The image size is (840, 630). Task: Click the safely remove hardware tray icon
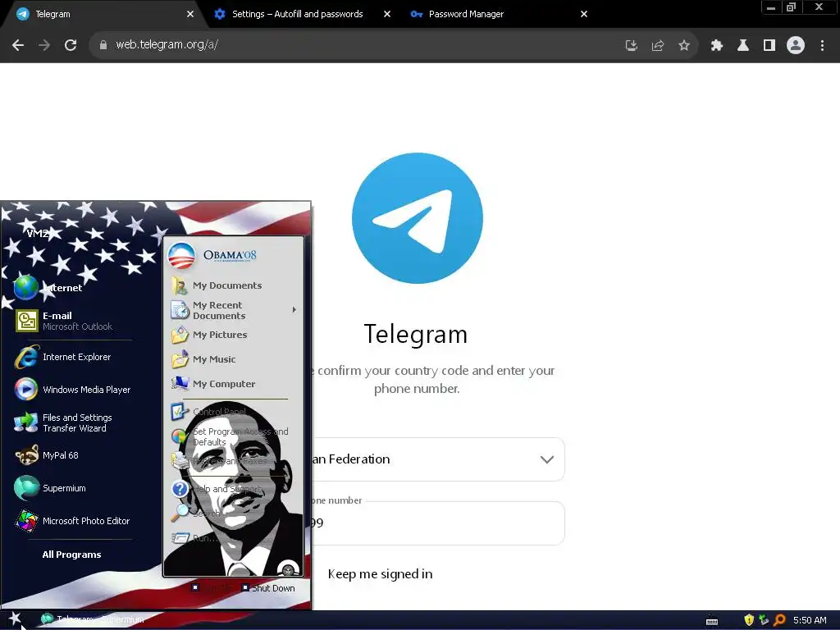764,620
